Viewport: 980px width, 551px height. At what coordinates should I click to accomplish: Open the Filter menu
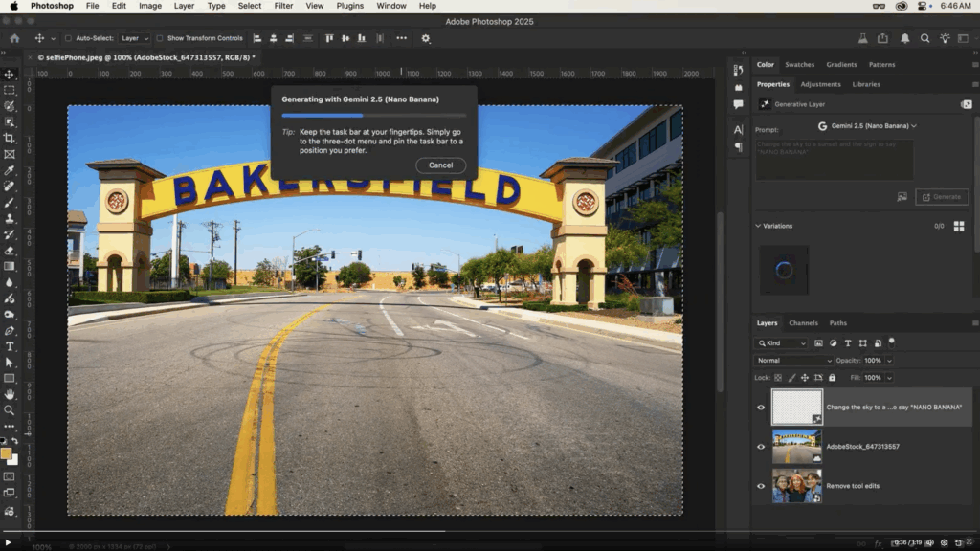pos(283,6)
